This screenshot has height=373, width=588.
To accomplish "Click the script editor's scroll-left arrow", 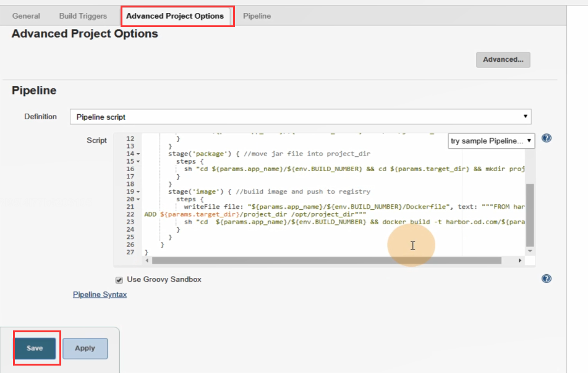I will 148,261.
